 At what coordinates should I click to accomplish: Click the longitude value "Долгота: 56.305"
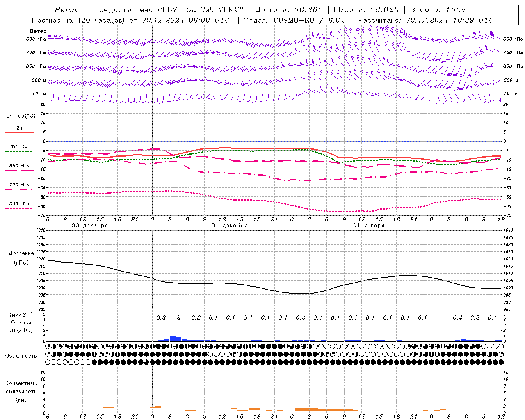pos(289,10)
